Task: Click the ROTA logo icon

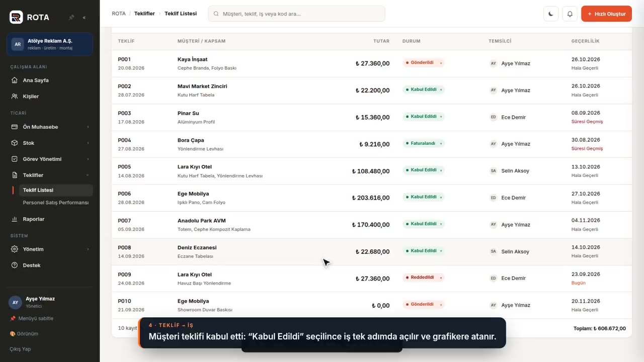Action: pyautogui.click(x=16, y=17)
